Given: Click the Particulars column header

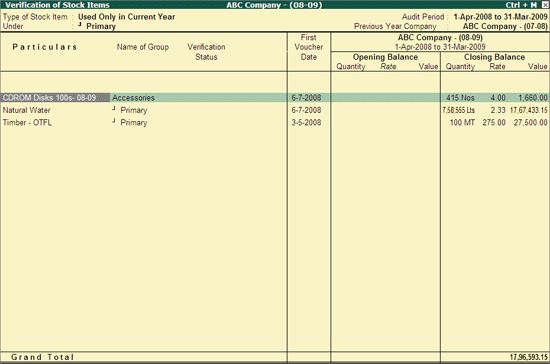Looking at the screenshot, I should (x=45, y=47).
